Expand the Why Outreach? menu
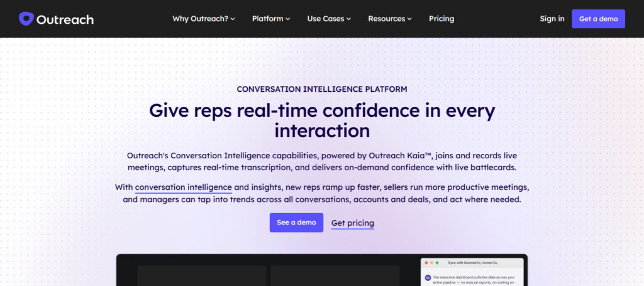The height and width of the screenshot is (286, 644). coord(203,18)
